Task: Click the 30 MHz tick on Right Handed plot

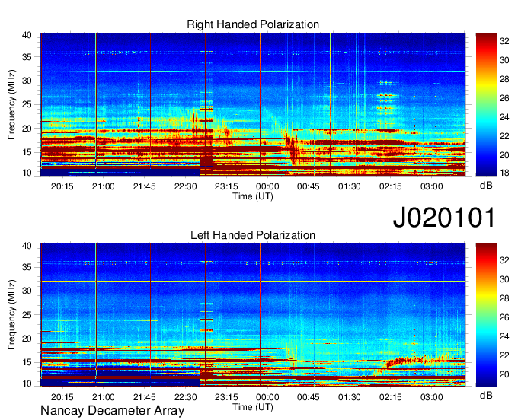Action: pos(27,81)
